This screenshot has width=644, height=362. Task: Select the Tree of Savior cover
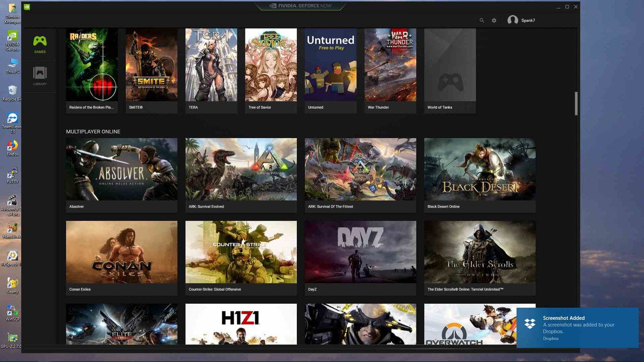[x=271, y=65]
